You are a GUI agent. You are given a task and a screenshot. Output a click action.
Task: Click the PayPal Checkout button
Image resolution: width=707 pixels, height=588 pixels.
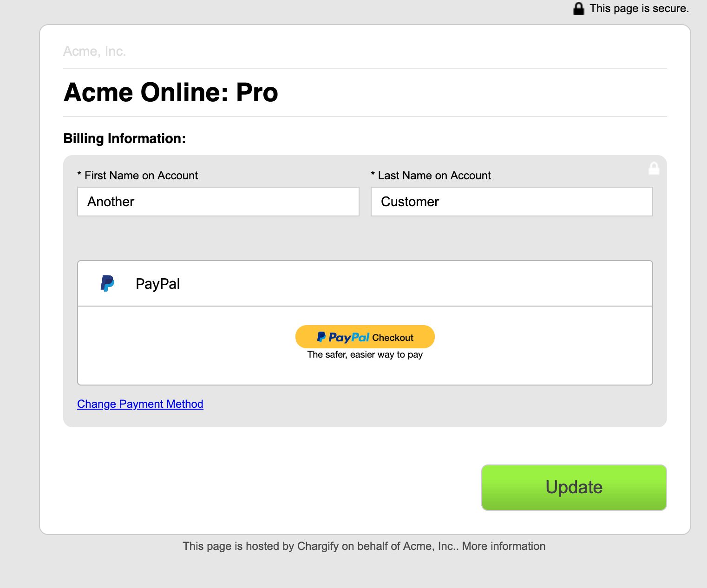pyautogui.click(x=365, y=337)
